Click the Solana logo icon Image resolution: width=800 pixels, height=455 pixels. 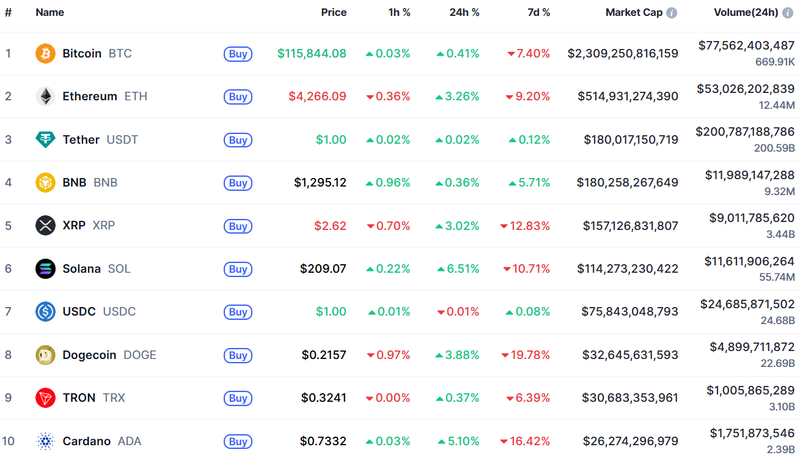(x=45, y=268)
